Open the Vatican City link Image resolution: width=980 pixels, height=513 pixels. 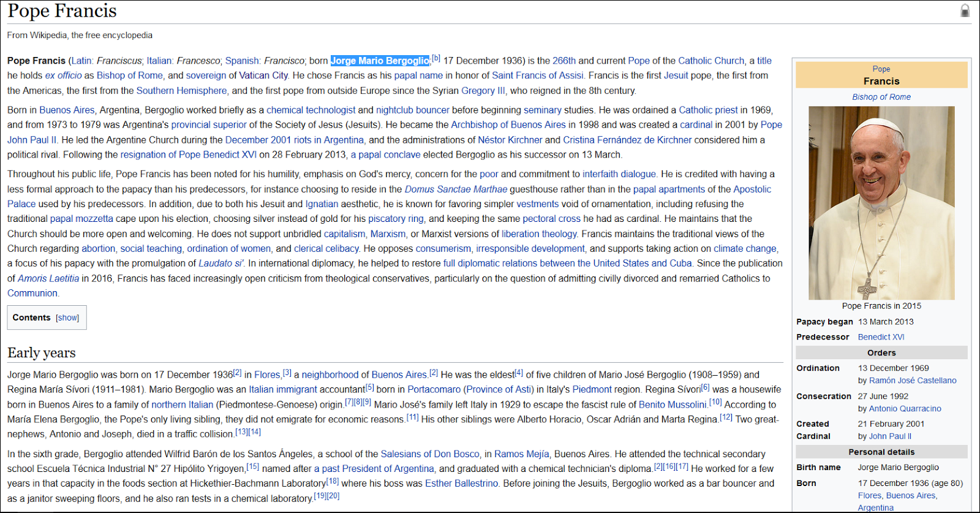[x=263, y=75]
